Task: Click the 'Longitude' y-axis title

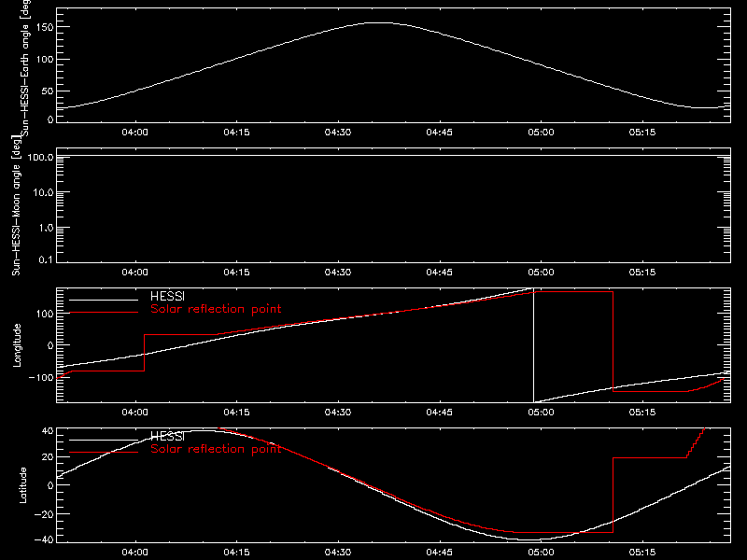Action: point(17,345)
